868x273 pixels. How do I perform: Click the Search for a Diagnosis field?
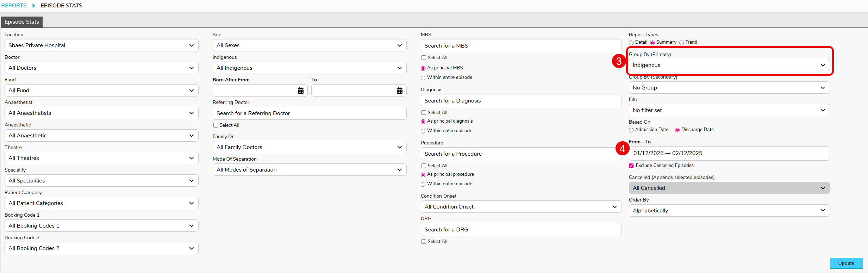point(521,101)
